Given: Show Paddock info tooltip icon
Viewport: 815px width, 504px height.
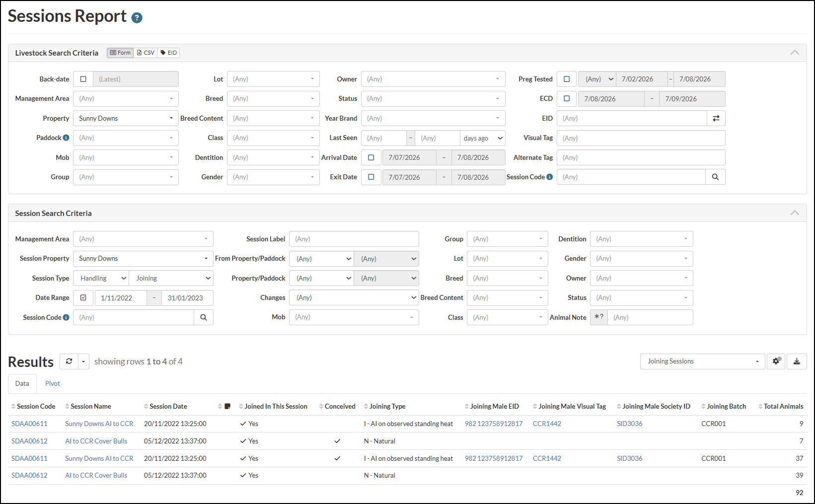Looking at the screenshot, I should click(66, 138).
